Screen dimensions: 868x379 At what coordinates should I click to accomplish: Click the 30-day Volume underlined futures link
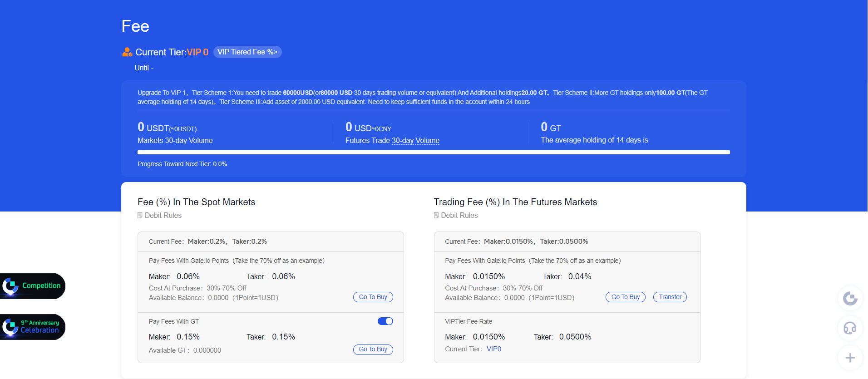(x=415, y=141)
